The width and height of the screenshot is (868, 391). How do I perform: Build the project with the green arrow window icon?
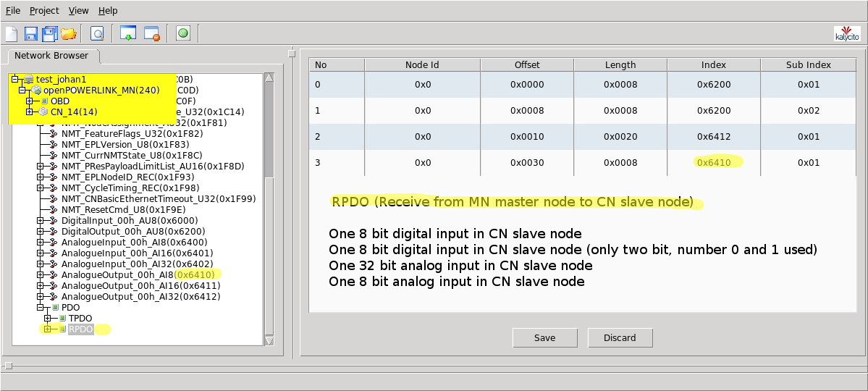pyautogui.click(x=128, y=34)
